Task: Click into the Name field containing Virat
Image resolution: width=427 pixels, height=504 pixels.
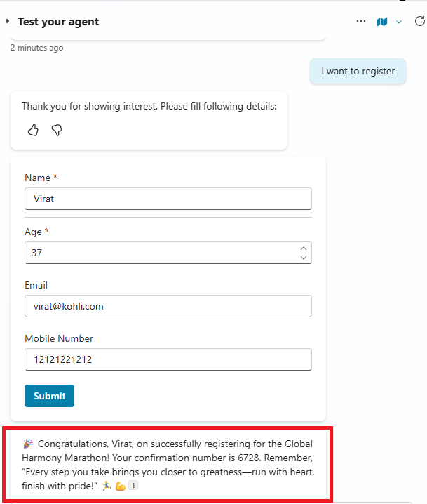Action: [x=168, y=199]
